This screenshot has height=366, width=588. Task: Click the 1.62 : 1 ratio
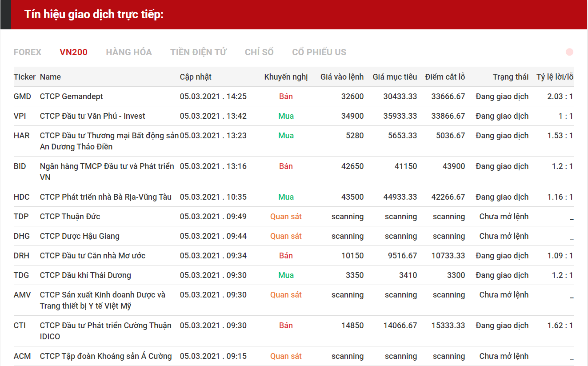pos(560,326)
